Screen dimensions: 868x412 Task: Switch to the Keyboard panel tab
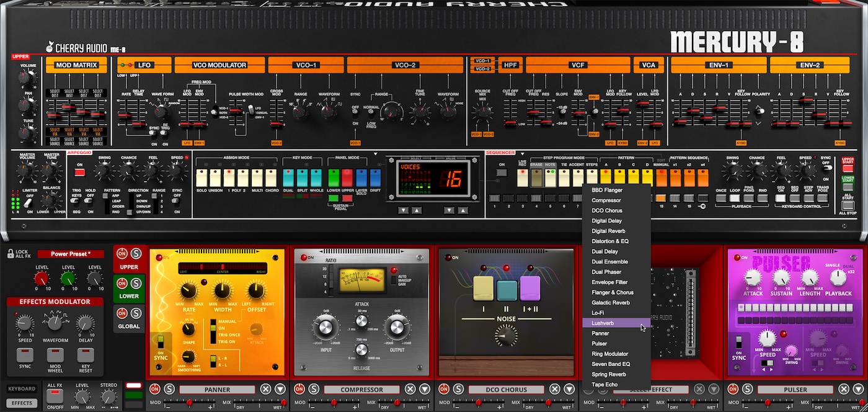22,388
